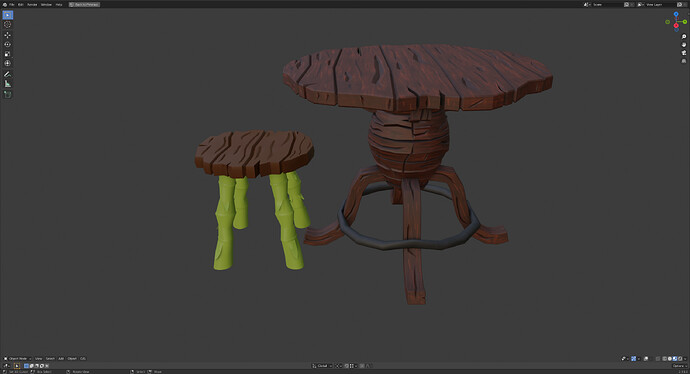Toggle the viewport overlays button
This screenshot has width=690, height=374.
(646, 359)
